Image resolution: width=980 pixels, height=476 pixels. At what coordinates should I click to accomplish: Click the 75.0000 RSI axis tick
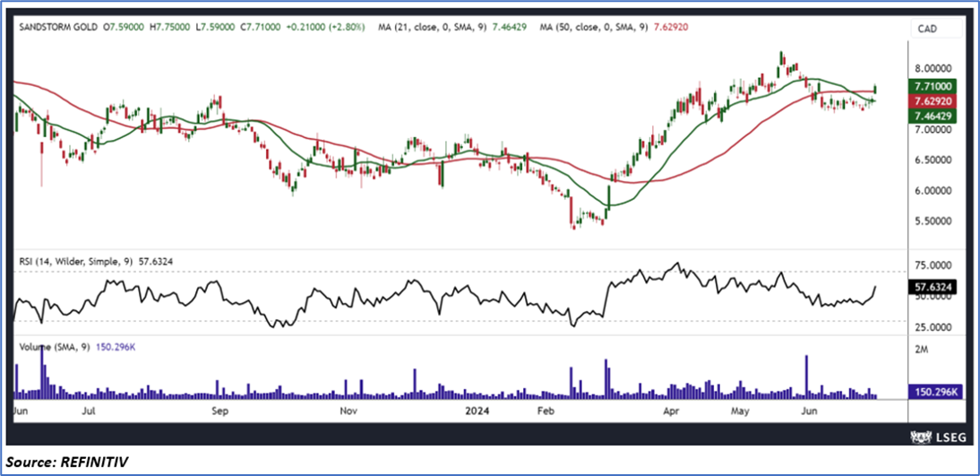[933, 266]
